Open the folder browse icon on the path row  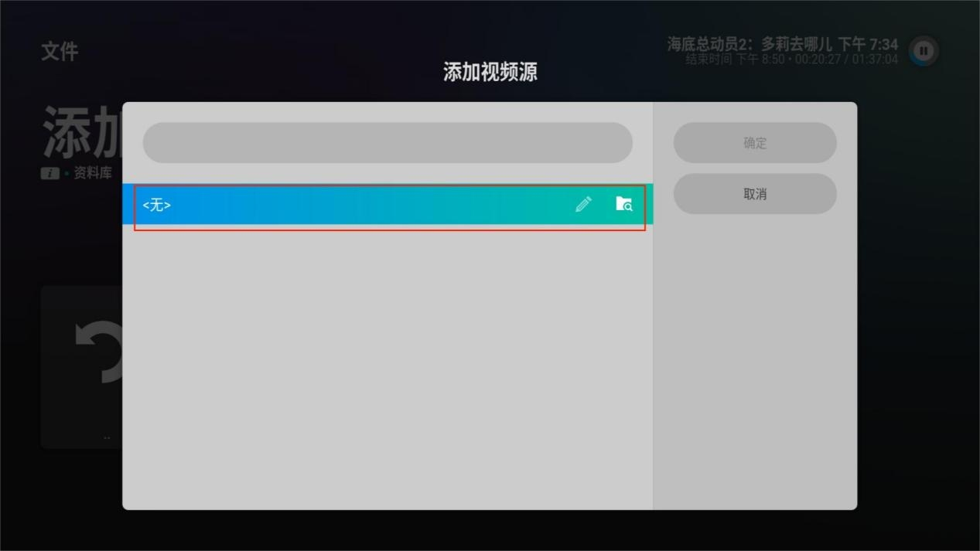[623, 204]
